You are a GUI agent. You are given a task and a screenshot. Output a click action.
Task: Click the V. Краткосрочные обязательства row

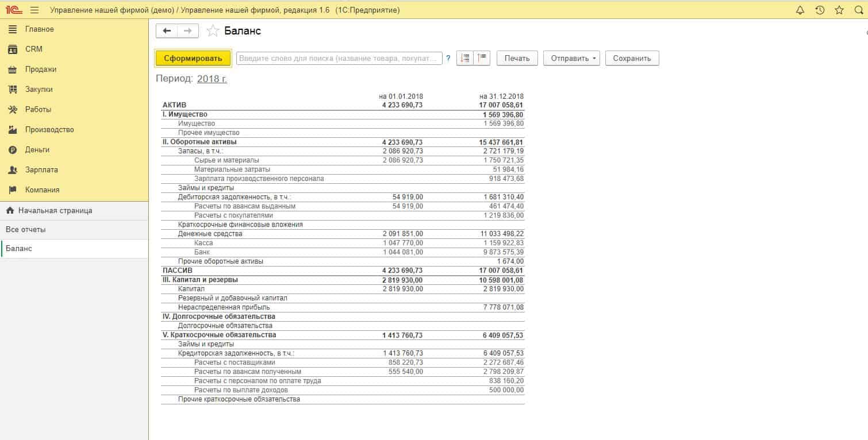coord(343,335)
